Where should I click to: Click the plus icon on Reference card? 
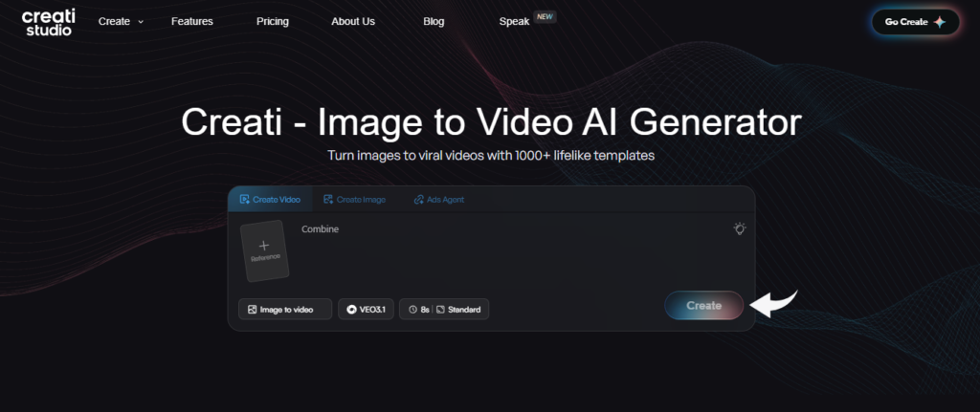click(264, 246)
